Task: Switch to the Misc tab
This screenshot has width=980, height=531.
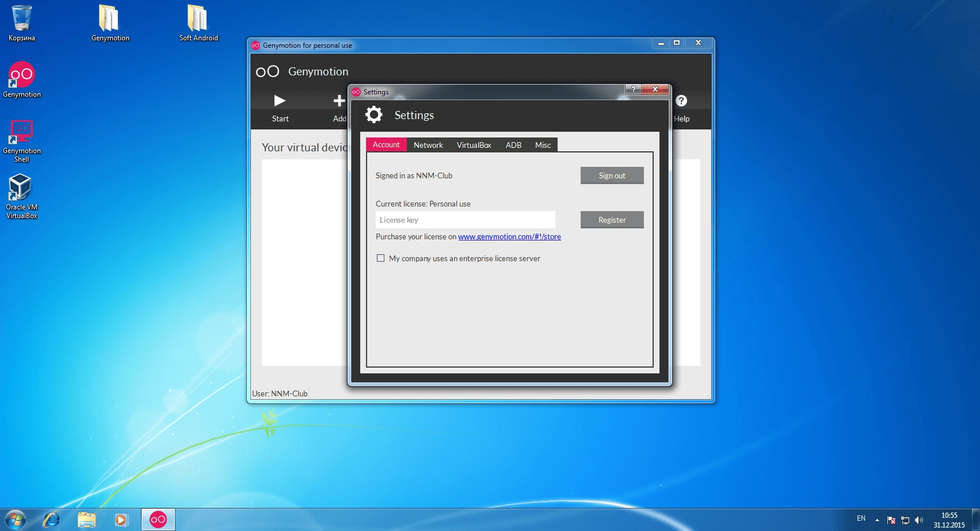Action: click(543, 145)
